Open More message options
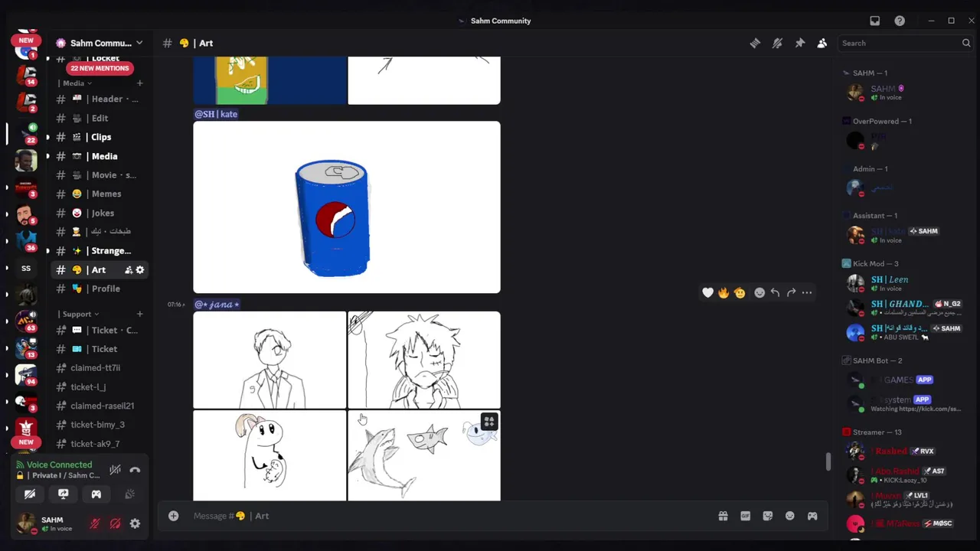This screenshot has width=980, height=551. [x=807, y=292]
